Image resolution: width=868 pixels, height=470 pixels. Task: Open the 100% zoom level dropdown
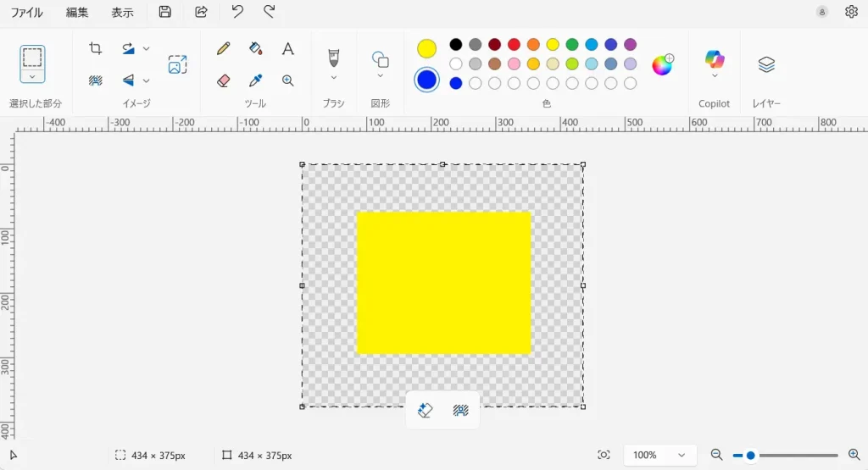[660, 455]
